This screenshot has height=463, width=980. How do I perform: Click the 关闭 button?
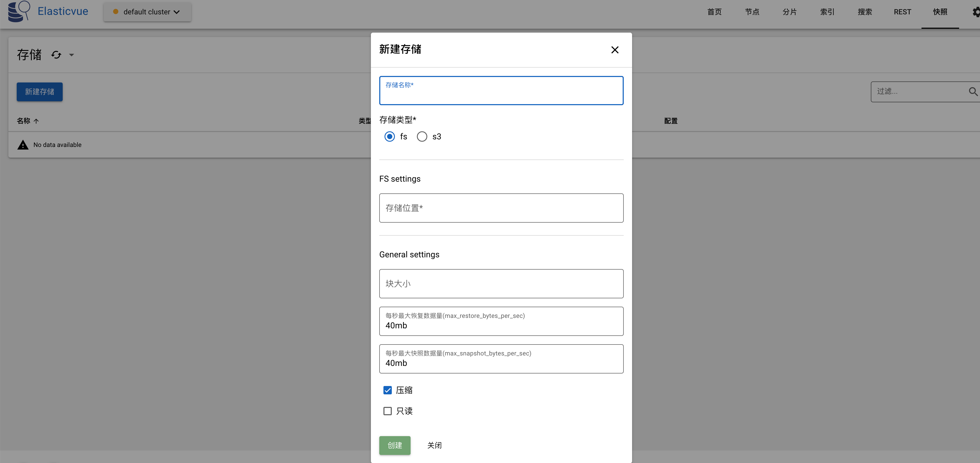434,445
